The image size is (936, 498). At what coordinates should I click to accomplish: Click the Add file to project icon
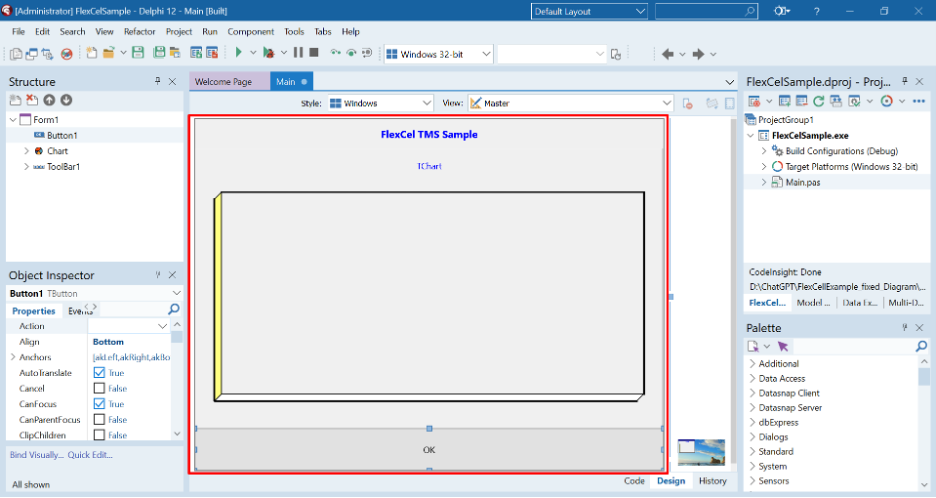(196, 53)
